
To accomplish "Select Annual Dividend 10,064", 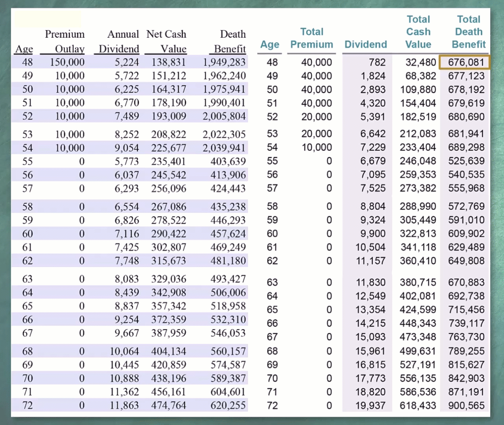I will pos(124,351).
